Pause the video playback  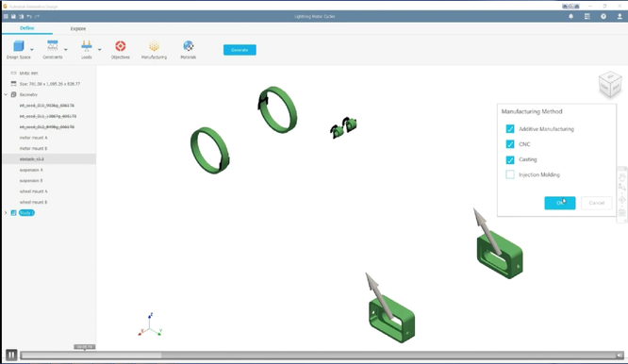pos(11,355)
